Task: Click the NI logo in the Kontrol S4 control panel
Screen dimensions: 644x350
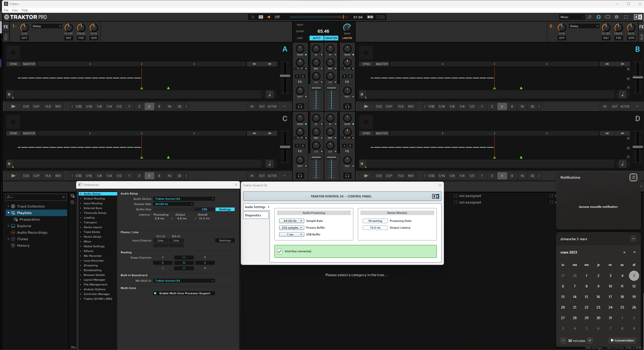Action: [x=436, y=196]
